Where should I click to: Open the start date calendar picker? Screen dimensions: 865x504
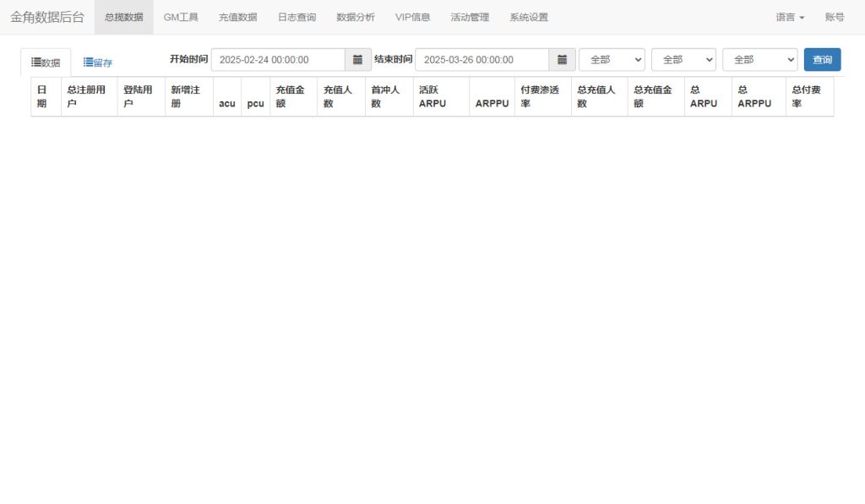[x=358, y=59]
